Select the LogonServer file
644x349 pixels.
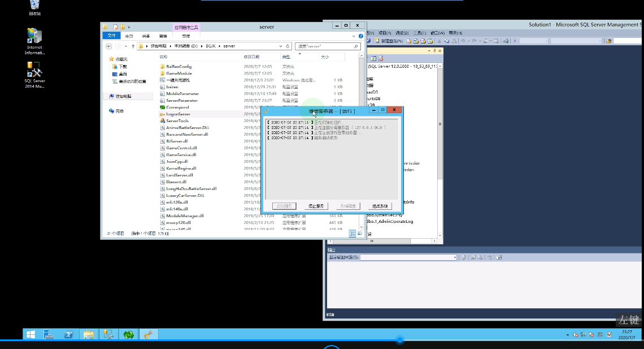(x=178, y=114)
